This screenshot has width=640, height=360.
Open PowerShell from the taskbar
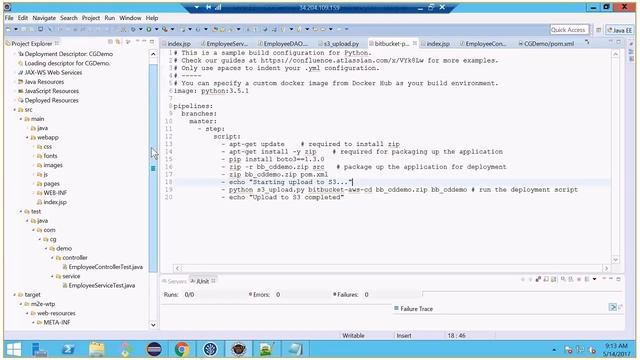point(68,350)
